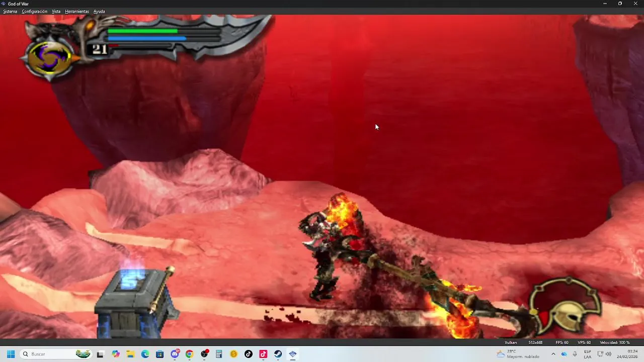The image size is (644, 362).
Task: Open the Windows Start menu
Action: [11, 354]
